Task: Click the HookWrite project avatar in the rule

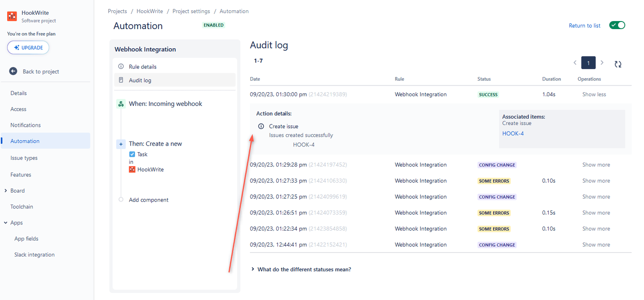Action: [132, 169]
